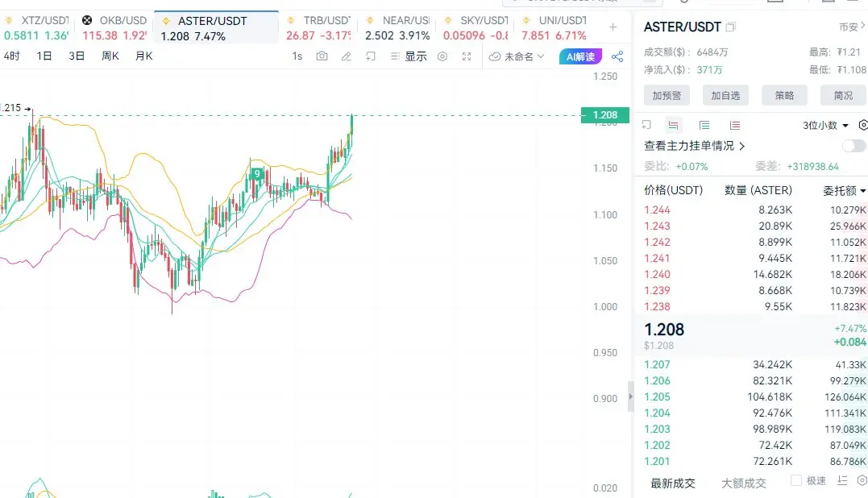Show buy orders only view

tap(704, 125)
